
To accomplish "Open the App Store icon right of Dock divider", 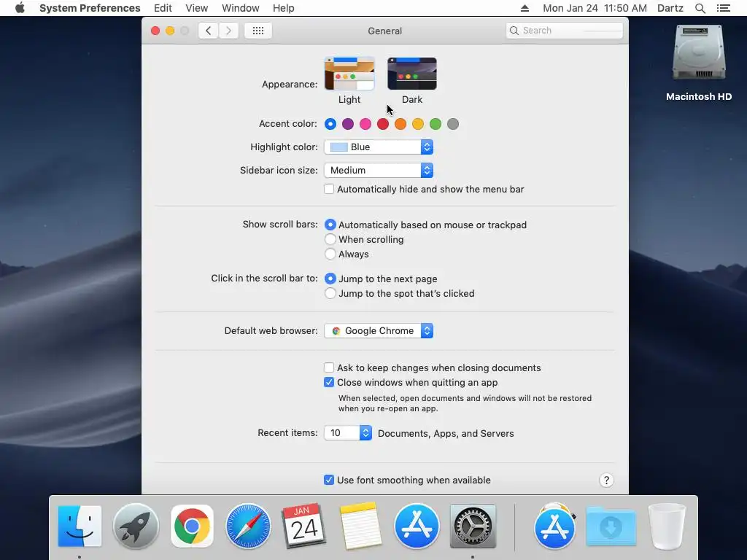I will coord(554,526).
